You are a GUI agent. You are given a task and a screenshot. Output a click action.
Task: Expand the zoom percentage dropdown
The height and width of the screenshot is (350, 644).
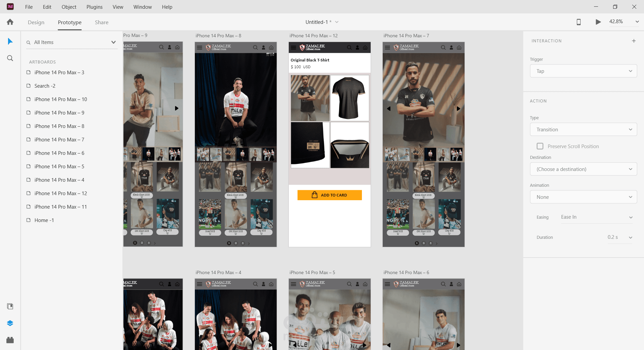tap(637, 22)
